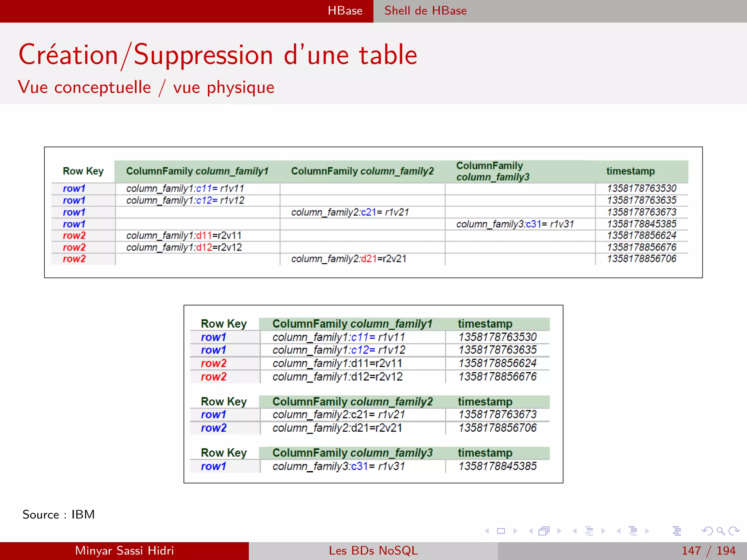Screen dimensions: 747x560
Task: Click the slide rectangle navigation icon
Action: point(501,531)
